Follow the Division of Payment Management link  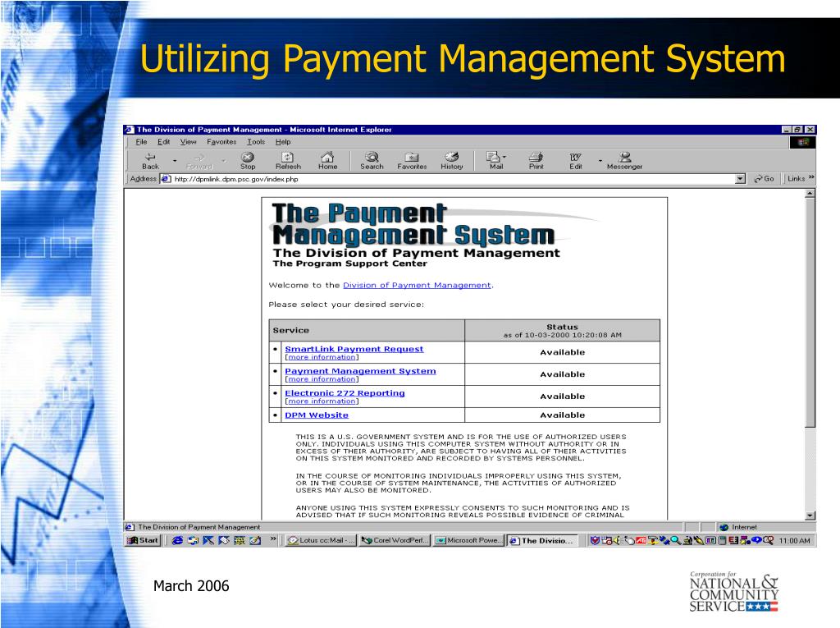[417, 286]
